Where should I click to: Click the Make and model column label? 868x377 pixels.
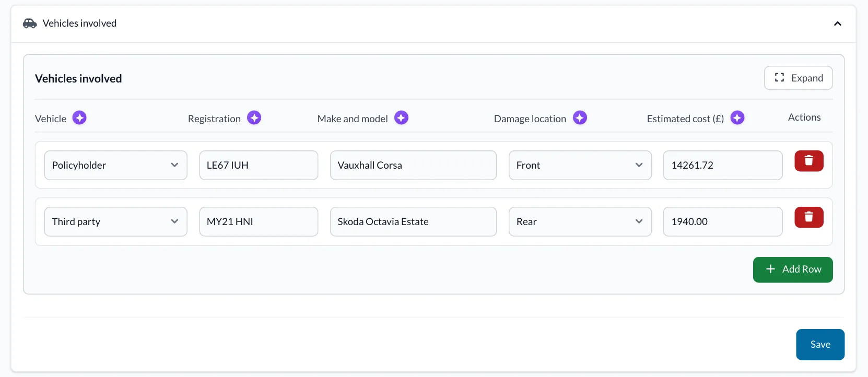point(353,119)
